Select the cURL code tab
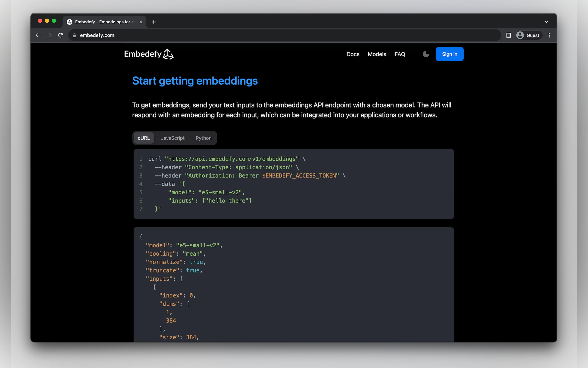Image resolution: width=588 pixels, height=368 pixels. 144,138
